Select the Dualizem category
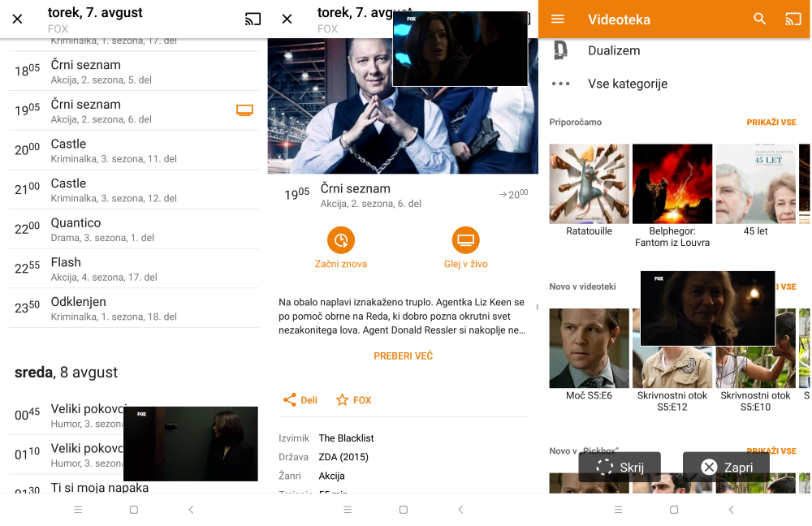Screen dimensions: 812x526 pos(614,50)
